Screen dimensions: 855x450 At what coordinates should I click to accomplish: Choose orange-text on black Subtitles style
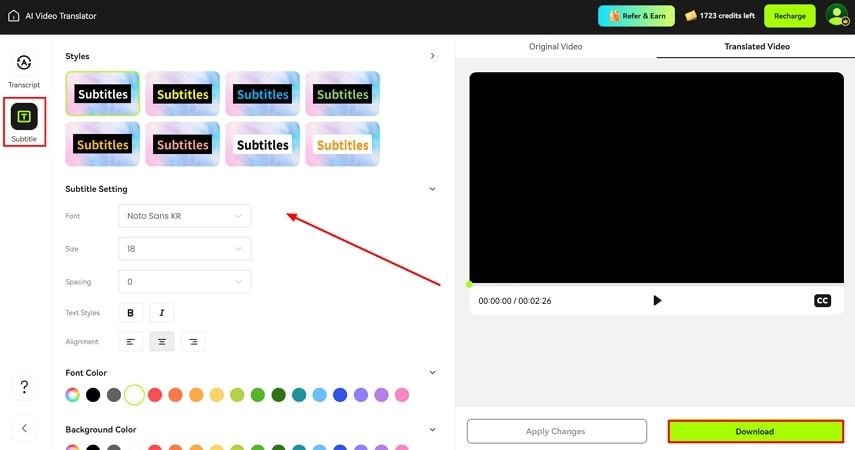point(103,145)
